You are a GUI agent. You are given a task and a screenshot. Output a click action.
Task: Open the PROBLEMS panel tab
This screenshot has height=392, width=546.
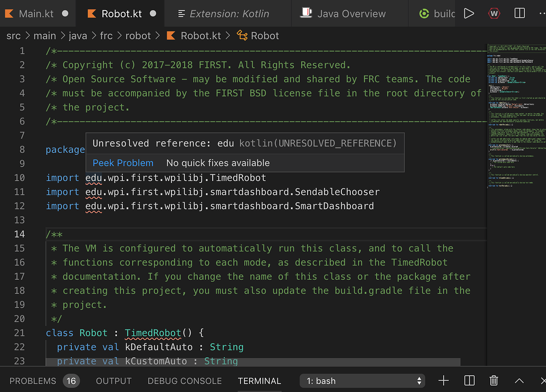click(x=33, y=381)
